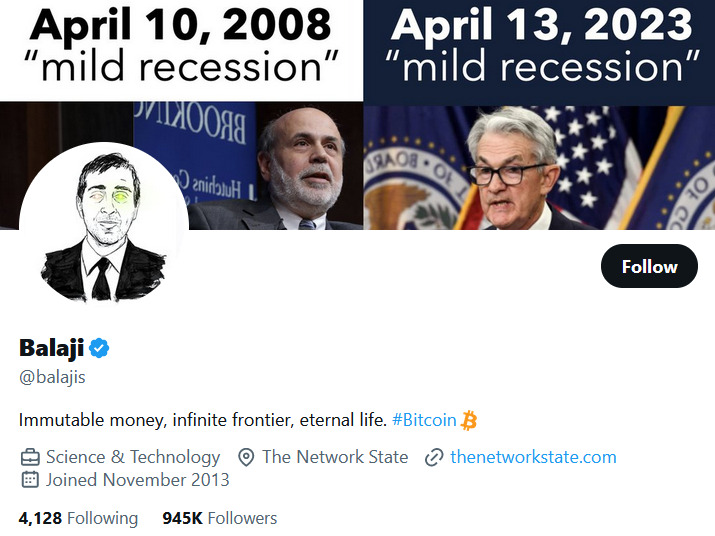Click the Joined November 2013 text
715x536 pixels.
click(138, 480)
